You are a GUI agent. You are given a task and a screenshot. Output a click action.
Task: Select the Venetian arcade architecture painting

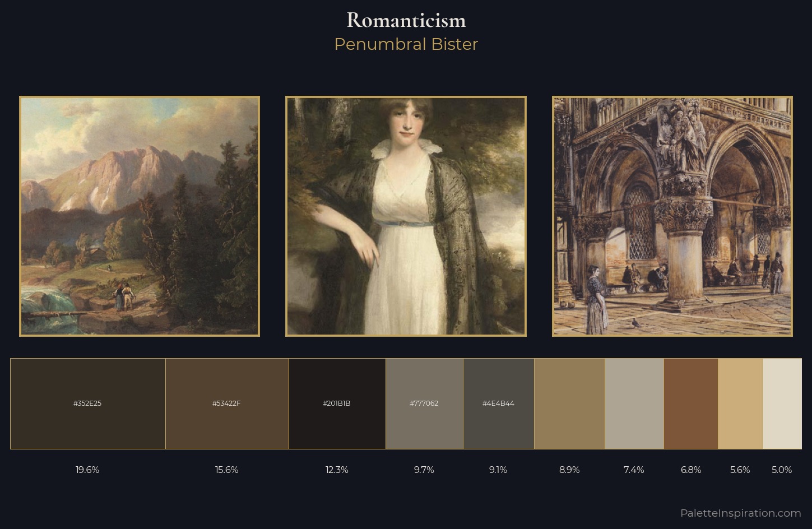point(672,216)
